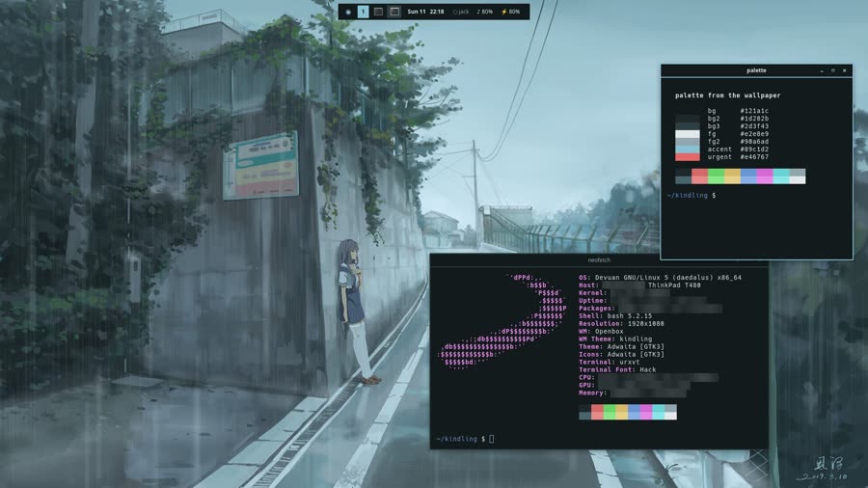This screenshot has height=488, width=868.
Task: Click the palette window title bar
Action: click(756, 70)
